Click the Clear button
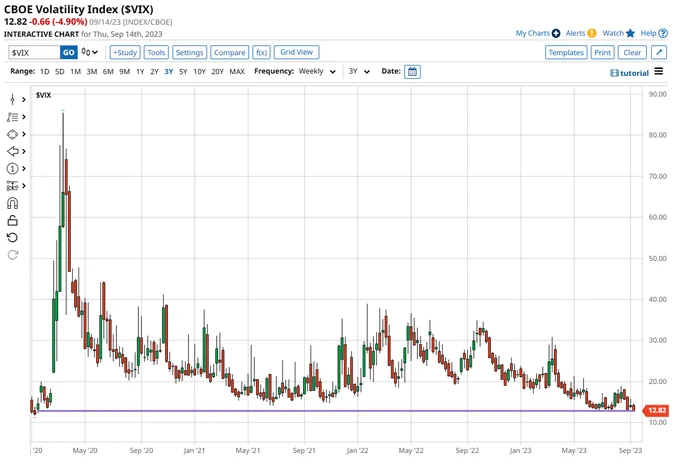The height and width of the screenshot is (469, 680). (x=632, y=52)
